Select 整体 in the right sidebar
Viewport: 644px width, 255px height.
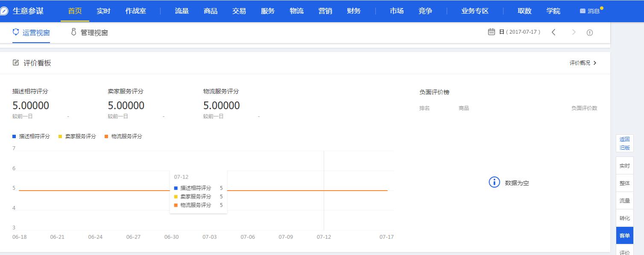[624, 183]
